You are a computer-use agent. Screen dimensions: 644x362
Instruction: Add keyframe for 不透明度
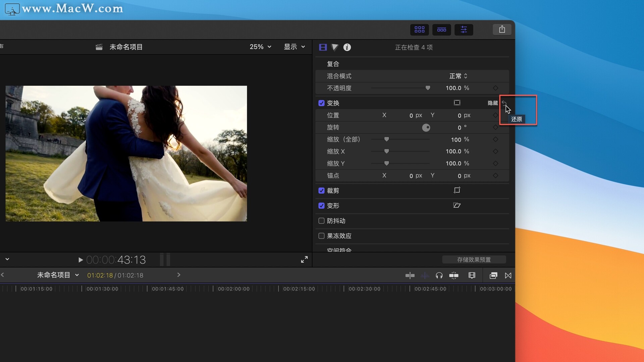[495, 88]
